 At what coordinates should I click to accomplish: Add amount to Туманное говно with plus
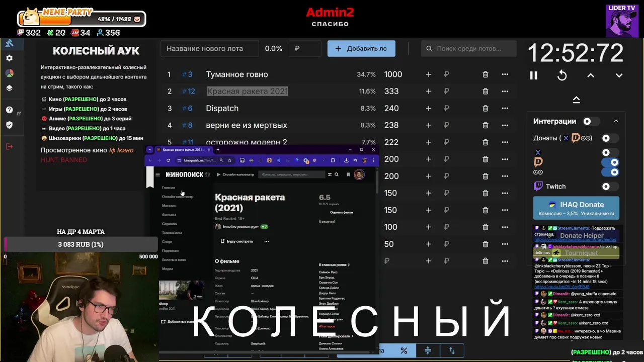(x=428, y=74)
